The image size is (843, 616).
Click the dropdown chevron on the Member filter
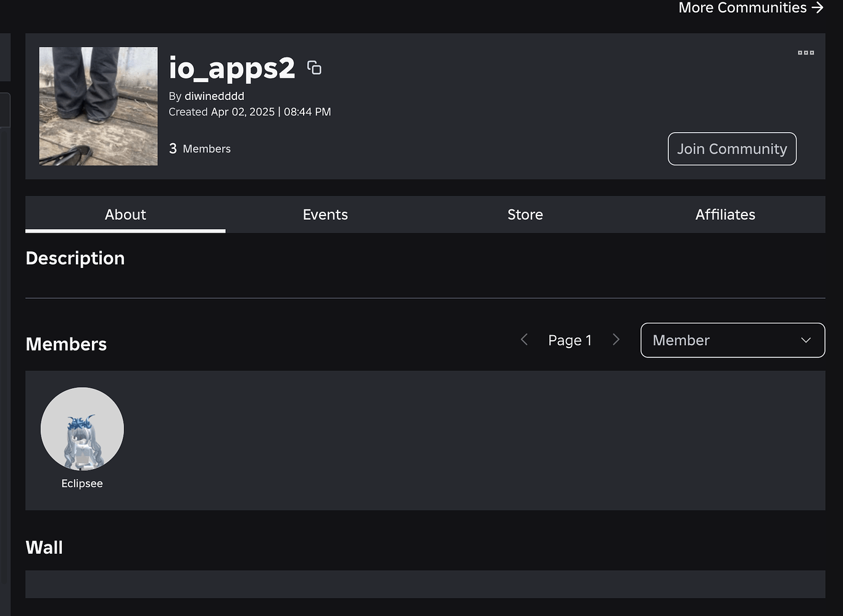805,340
